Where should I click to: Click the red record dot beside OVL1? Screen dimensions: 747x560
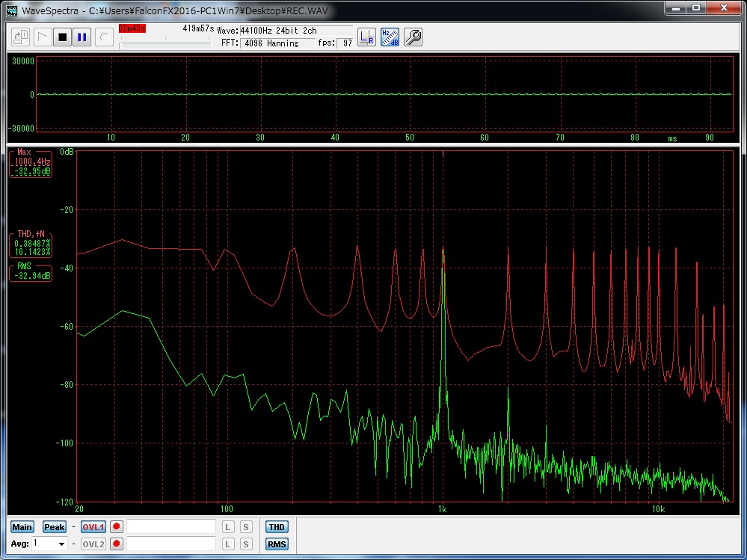coord(116,527)
